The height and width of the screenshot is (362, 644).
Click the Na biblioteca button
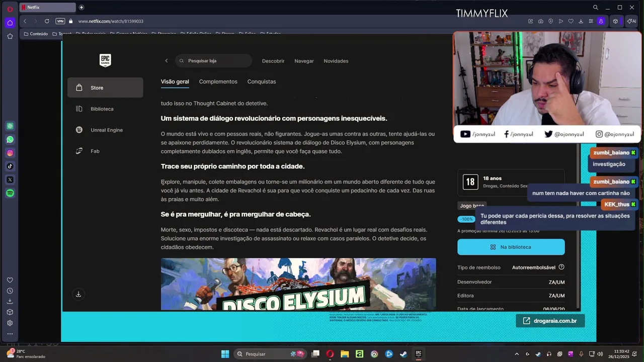[x=511, y=247]
